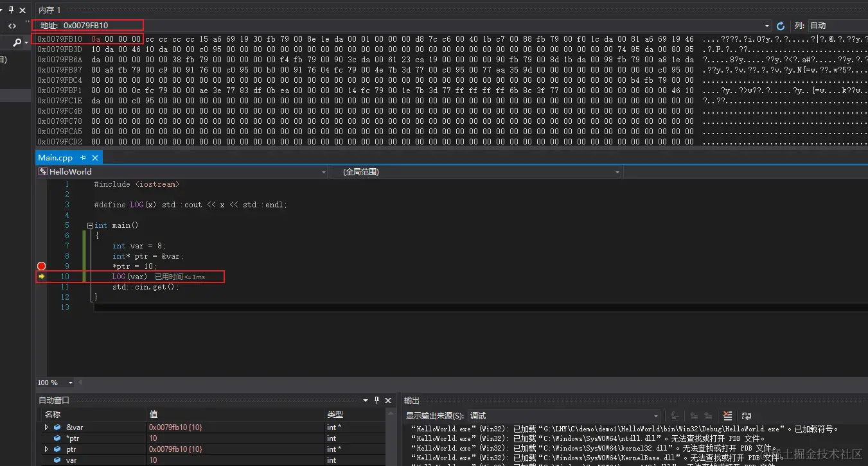Pin the Autos window (自动窗口)

point(376,400)
